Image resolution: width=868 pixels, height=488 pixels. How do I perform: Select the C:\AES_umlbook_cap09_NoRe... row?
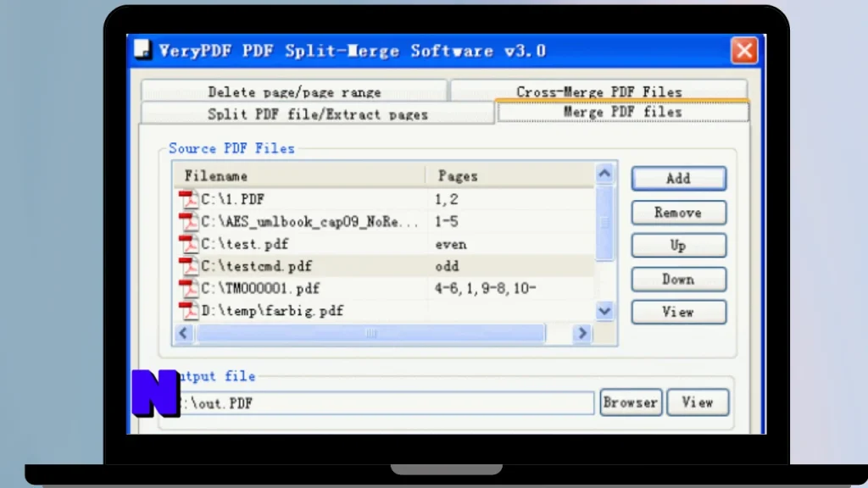click(x=384, y=221)
